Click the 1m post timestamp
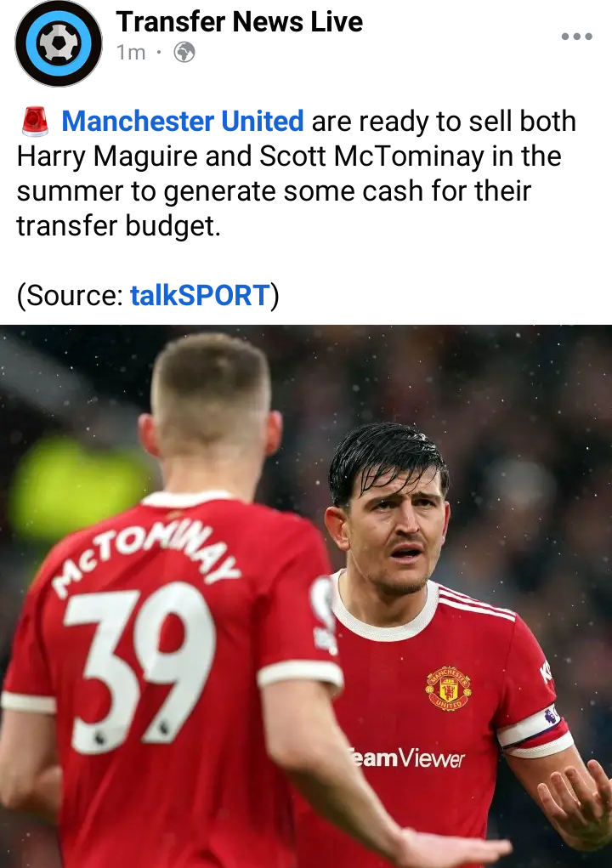Screen dimensions: 612x868 pos(131,53)
